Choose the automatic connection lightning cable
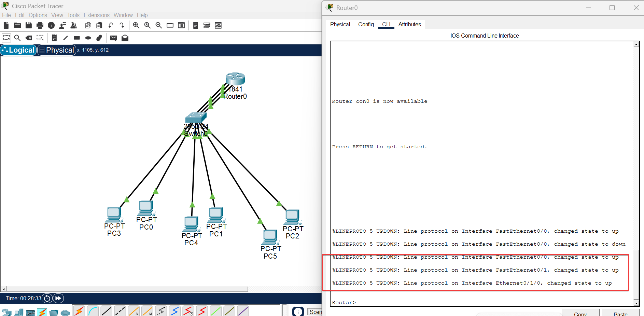The width and height of the screenshot is (644, 316). pyautogui.click(x=79, y=311)
